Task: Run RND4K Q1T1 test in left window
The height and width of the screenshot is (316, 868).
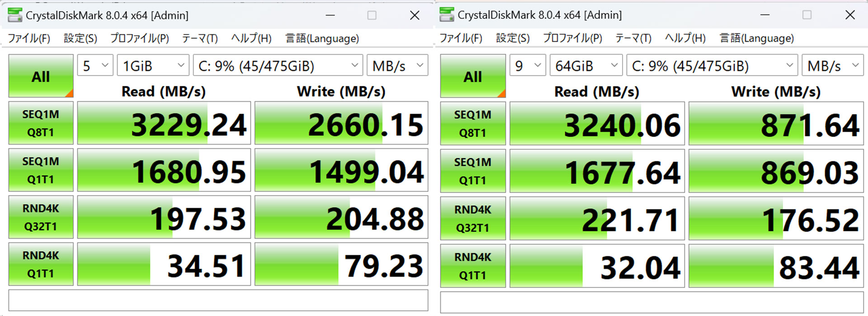Action: (41, 264)
